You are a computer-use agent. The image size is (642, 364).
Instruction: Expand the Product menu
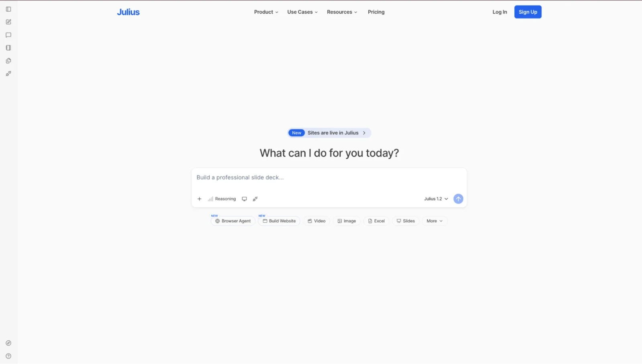point(266,12)
